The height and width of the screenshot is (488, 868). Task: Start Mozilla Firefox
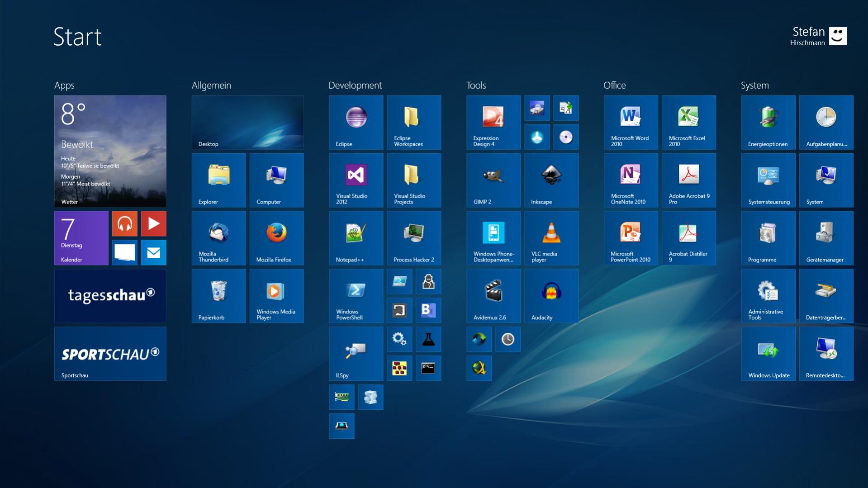coord(277,238)
